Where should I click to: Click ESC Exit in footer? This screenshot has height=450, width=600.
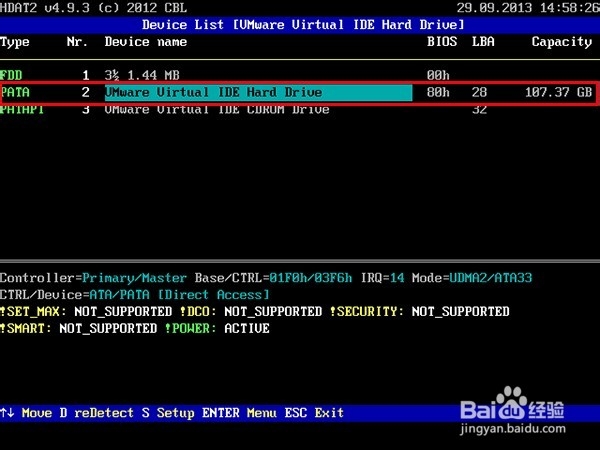click(x=314, y=413)
